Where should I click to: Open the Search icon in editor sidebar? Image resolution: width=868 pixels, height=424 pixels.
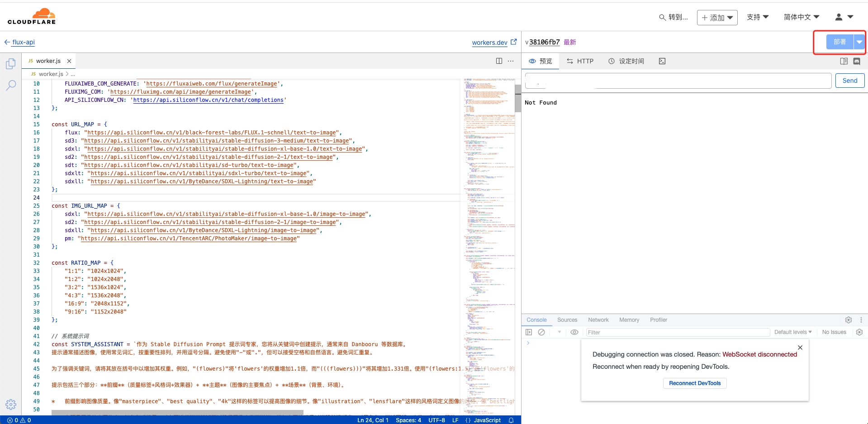click(11, 85)
